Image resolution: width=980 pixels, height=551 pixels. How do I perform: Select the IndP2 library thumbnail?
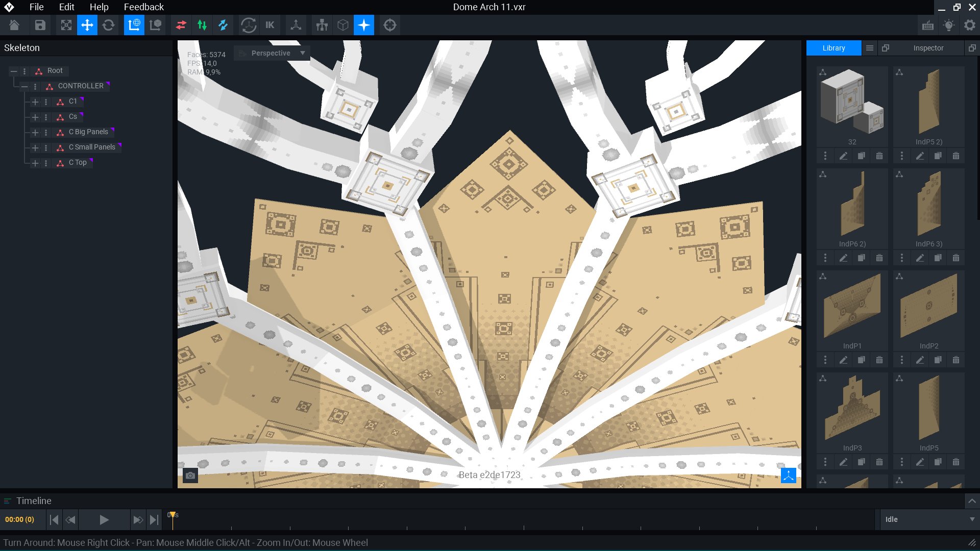pos(928,306)
